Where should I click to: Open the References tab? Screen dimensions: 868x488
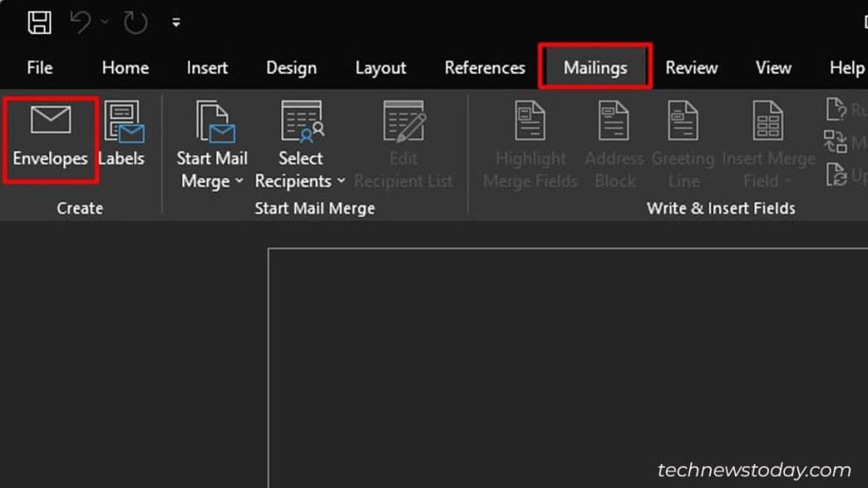[485, 68]
